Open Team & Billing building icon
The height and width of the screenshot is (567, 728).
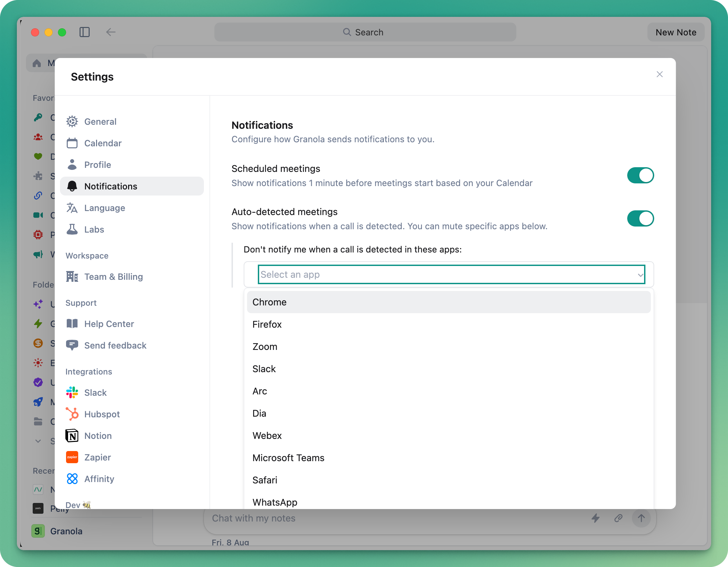pyautogui.click(x=72, y=276)
